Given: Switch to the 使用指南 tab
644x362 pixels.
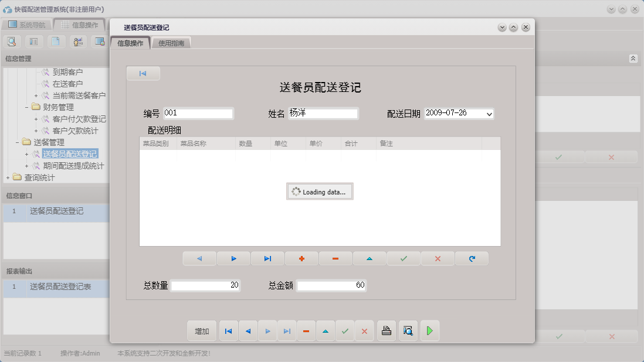Looking at the screenshot, I should click(x=171, y=43).
